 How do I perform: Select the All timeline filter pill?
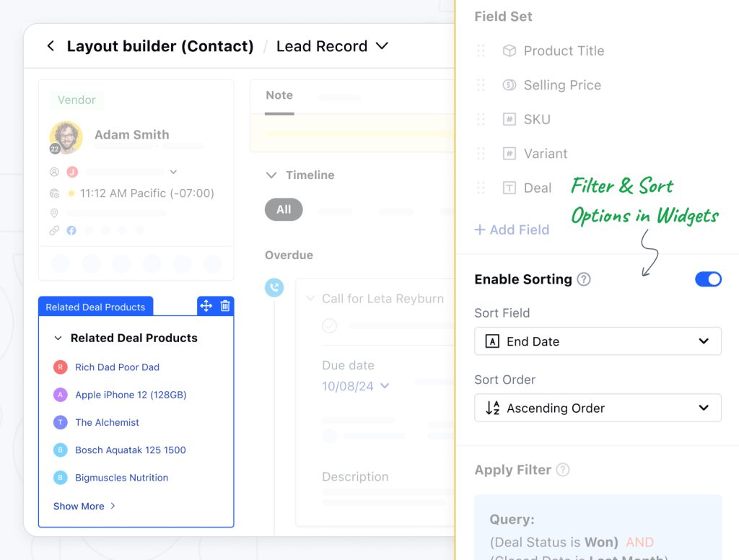coord(283,209)
